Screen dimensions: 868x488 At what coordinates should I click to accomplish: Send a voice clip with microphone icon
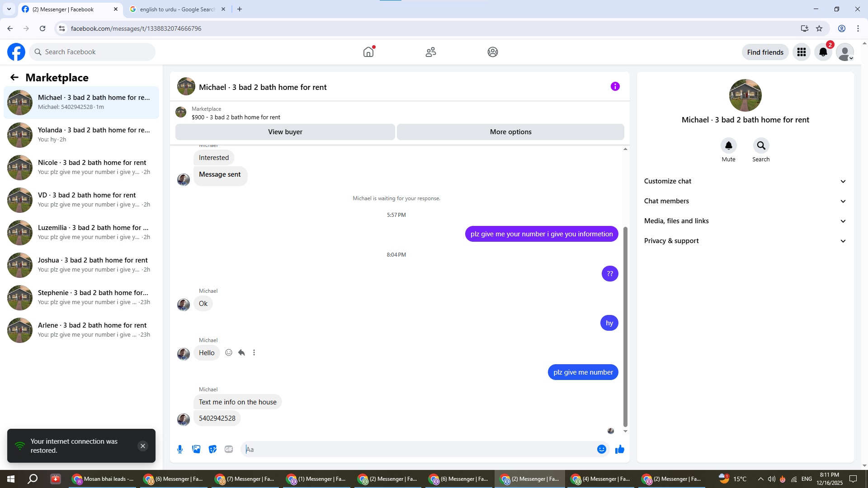[180, 449]
